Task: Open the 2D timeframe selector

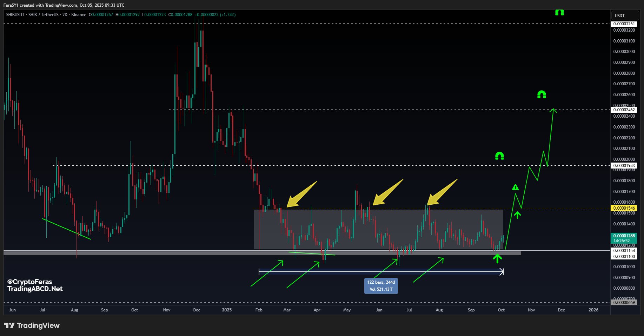Action: 65,15
